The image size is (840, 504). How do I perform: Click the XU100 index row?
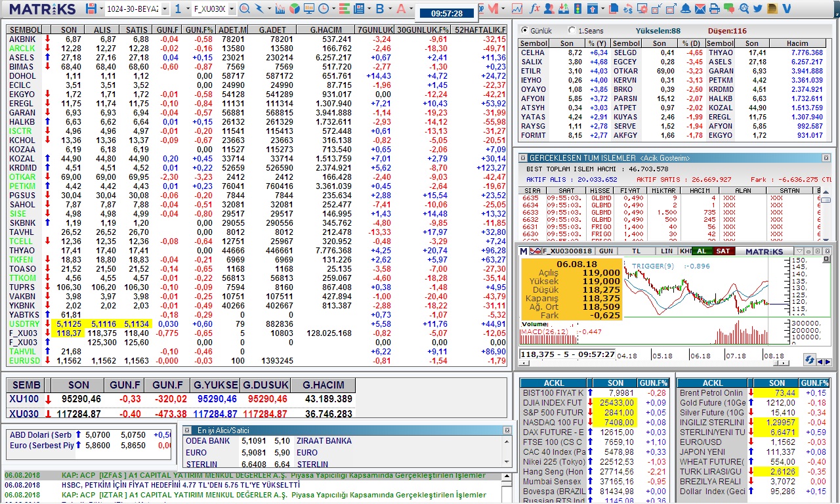click(182, 399)
